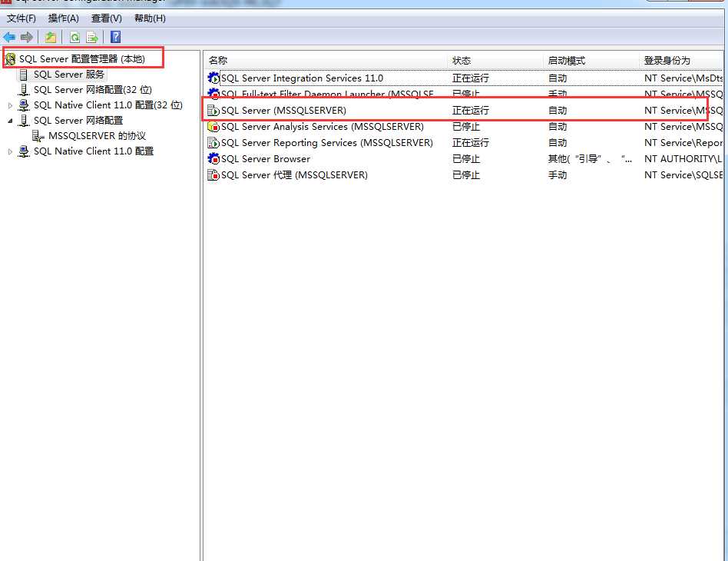Click the SQL Server 服务 tree icon
The height and width of the screenshot is (561, 728).
24,75
